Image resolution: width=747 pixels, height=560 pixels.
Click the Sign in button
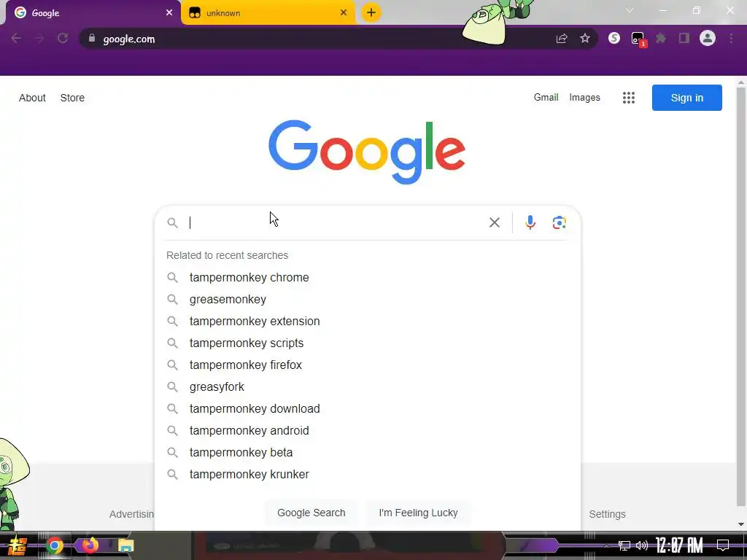[686, 98]
